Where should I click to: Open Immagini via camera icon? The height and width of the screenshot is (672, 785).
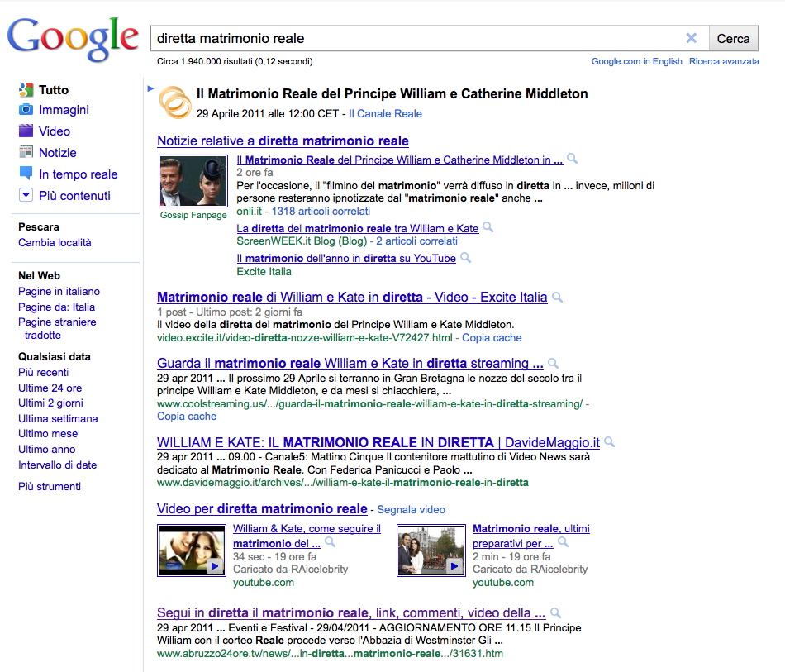point(26,110)
